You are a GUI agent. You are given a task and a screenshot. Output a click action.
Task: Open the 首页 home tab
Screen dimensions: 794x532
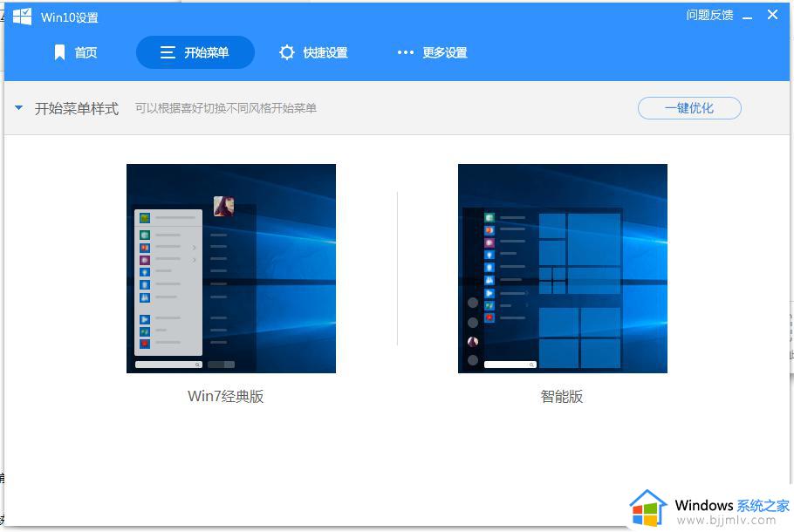pyautogui.click(x=75, y=52)
